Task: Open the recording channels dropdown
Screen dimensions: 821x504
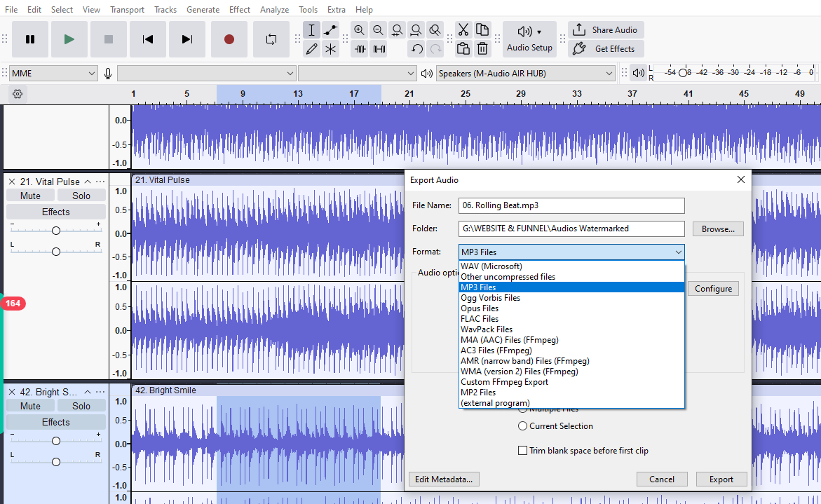Action: [357, 74]
